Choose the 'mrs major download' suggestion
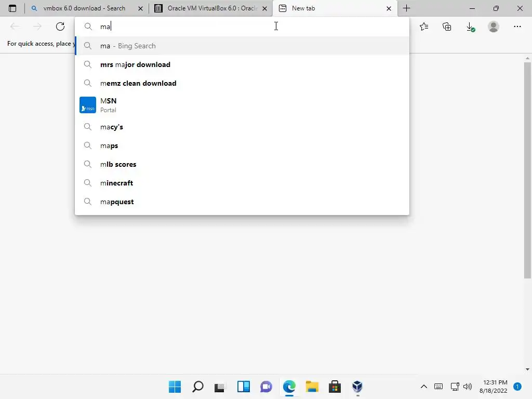Viewport: 532px width, 399px height. 242,64
